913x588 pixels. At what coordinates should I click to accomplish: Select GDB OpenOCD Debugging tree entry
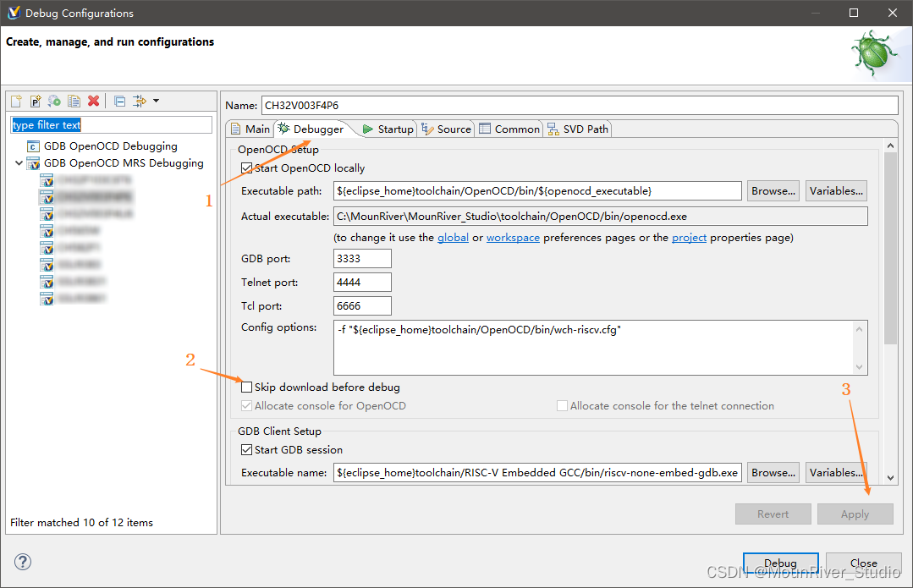[111, 146]
